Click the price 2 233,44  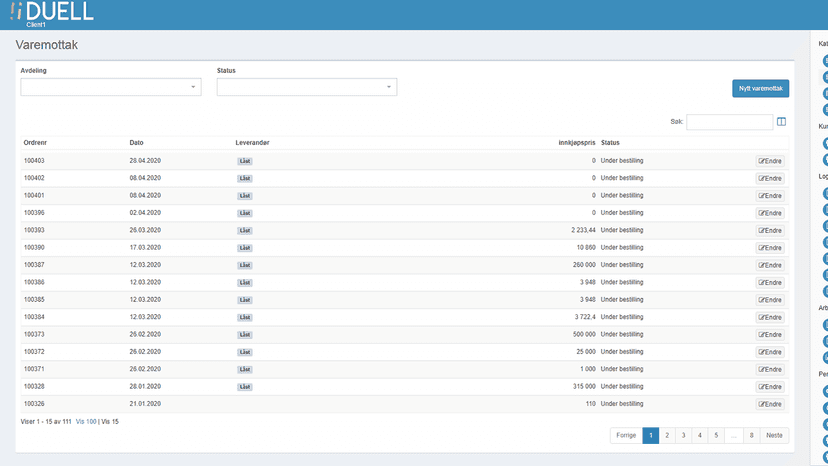click(x=583, y=230)
